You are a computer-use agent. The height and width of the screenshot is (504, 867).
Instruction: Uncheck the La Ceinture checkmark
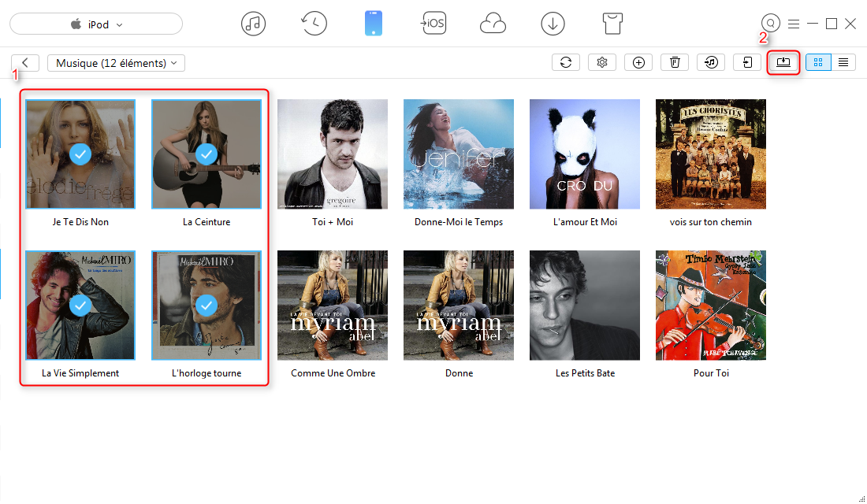click(207, 154)
